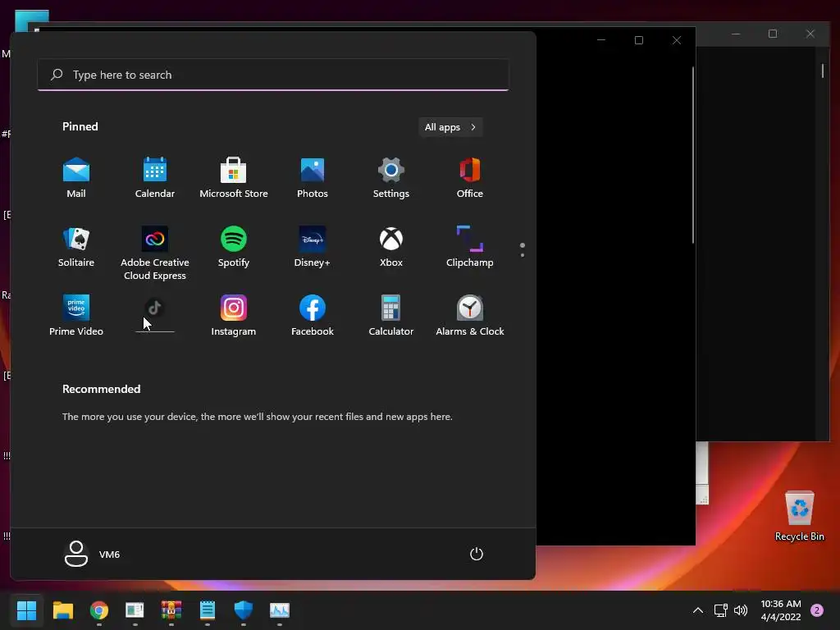
Task: Open the clock showing 10:36 AM
Action: [781, 610]
